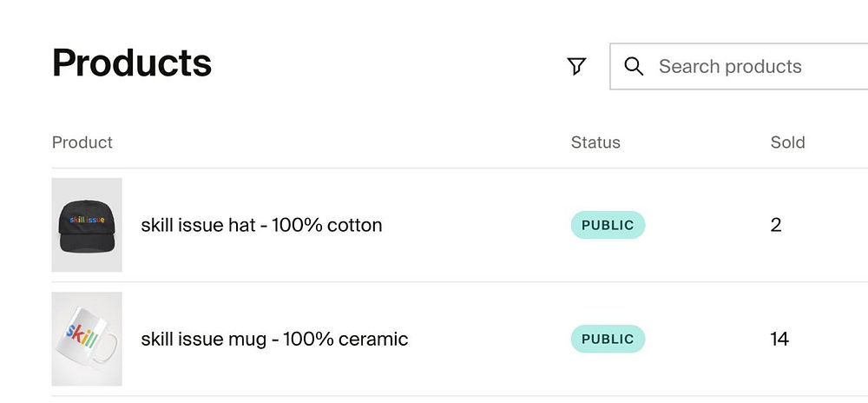Image resolution: width=868 pixels, height=403 pixels.
Task: Sort by the Product column header
Action: (x=82, y=142)
